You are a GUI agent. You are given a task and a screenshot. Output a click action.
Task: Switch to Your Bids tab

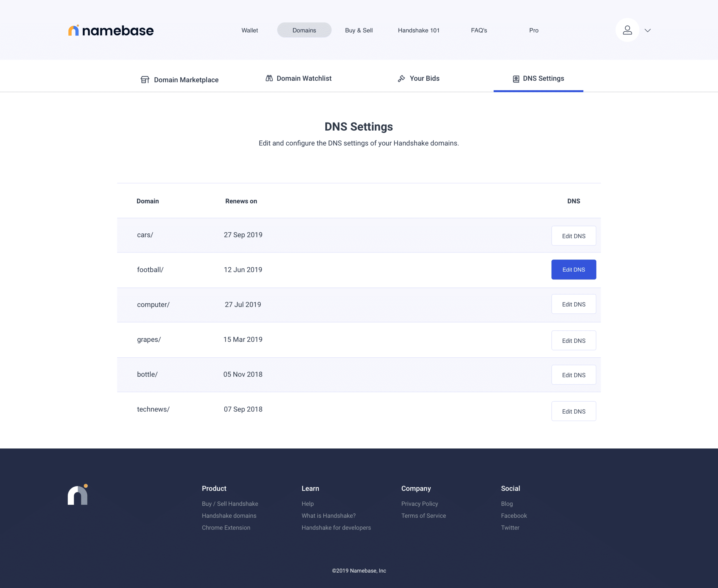(418, 78)
